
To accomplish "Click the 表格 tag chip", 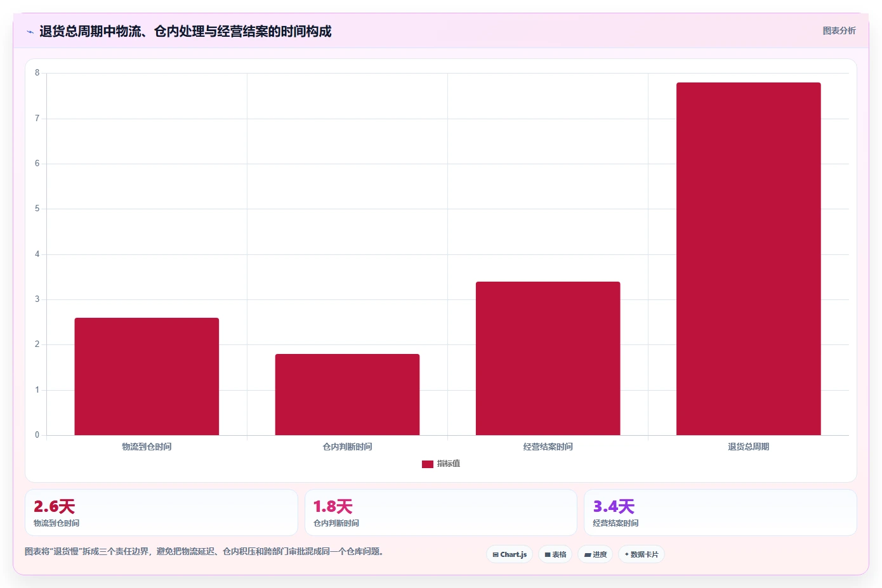I will coord(555,554).
